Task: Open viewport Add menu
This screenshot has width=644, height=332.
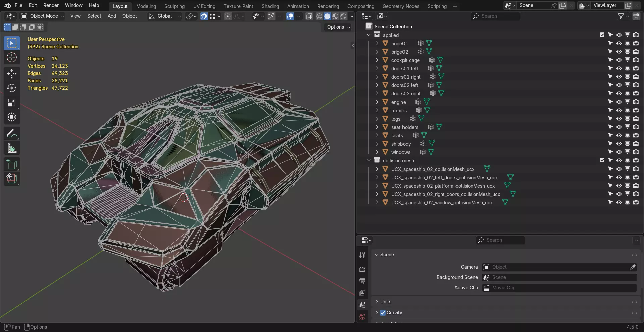Action: (112, 16)
